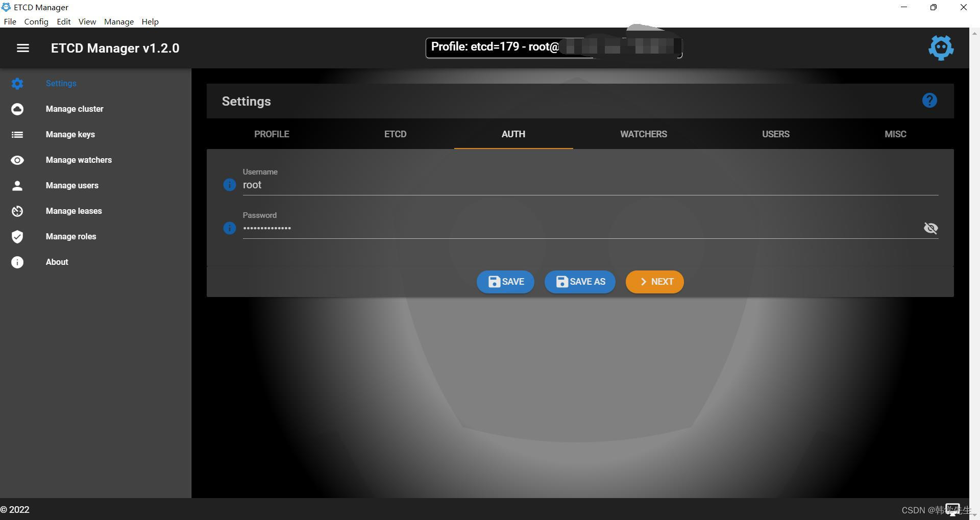The height and width of the screenshot is (520, 980).
Task: Click the Manage cluster cloud icon
Action: coord(17,109)
